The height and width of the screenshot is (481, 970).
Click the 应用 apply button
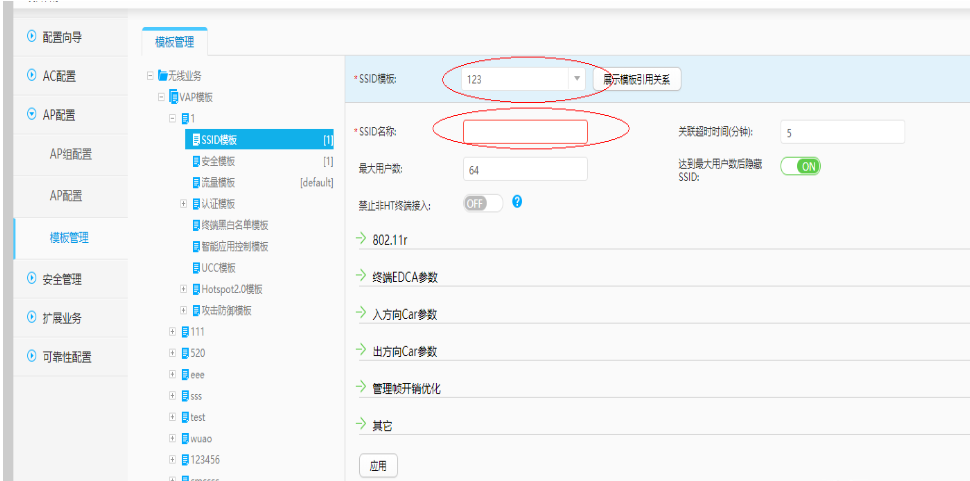pos(378,466)
